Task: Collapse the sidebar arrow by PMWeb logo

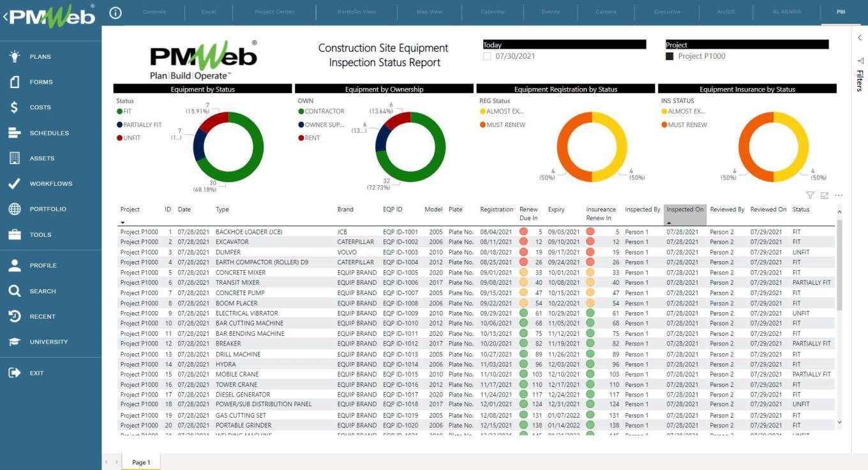Action: pyautogui.click(x=5, y=17)
